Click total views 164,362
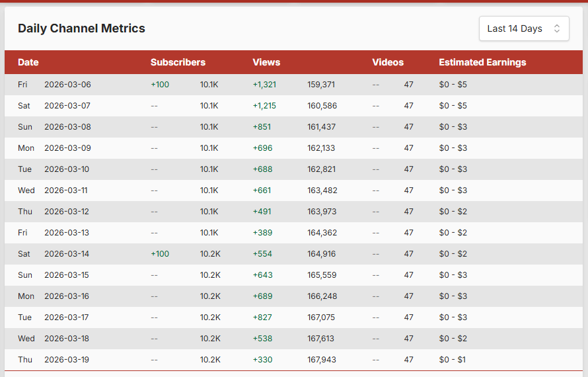Viewport: 588px width, 377px height. click(x=322, y=233)
